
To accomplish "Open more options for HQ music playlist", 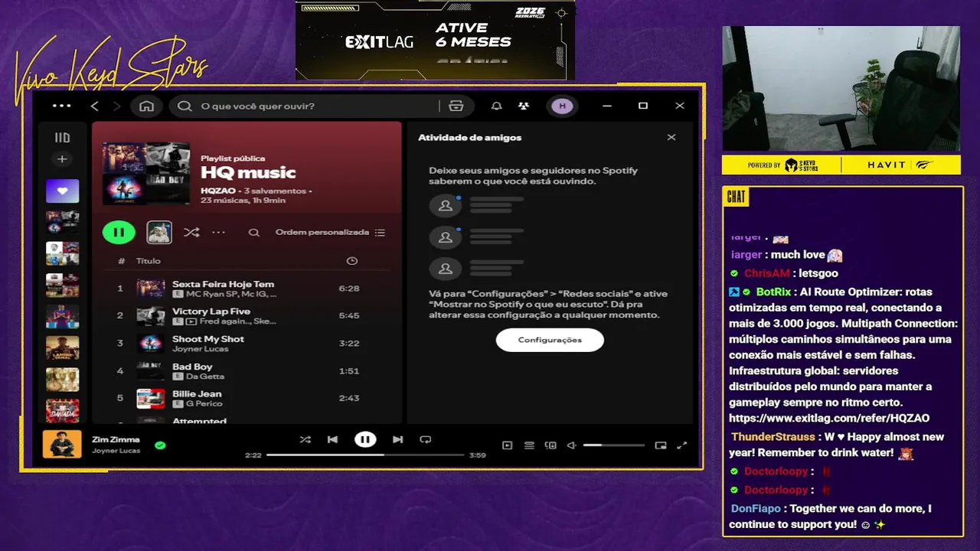I will (x=219, y=232).
